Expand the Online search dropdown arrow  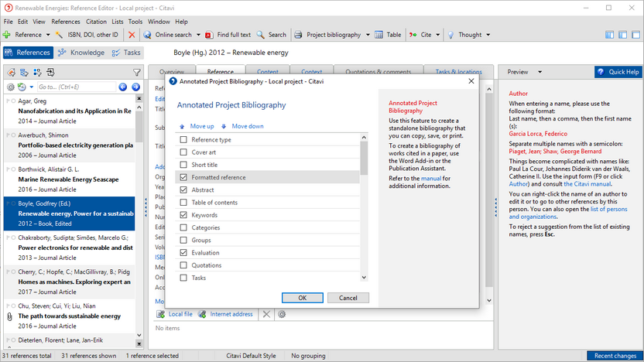pos(198,35)
